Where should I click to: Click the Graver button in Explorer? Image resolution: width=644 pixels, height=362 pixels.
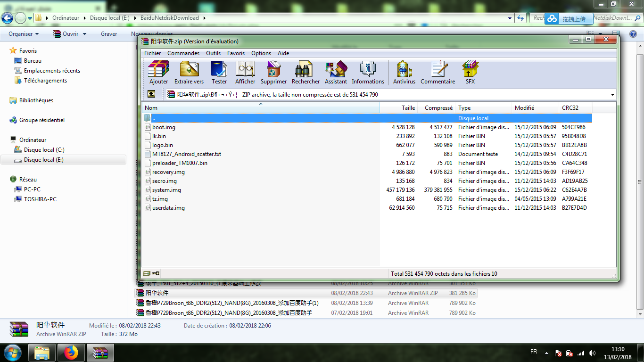[109, 34]
